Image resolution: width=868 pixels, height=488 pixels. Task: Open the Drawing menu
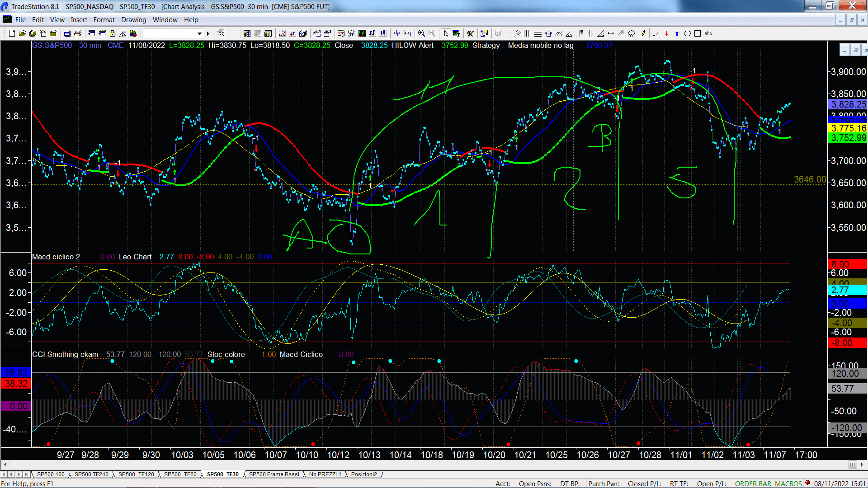133,20
